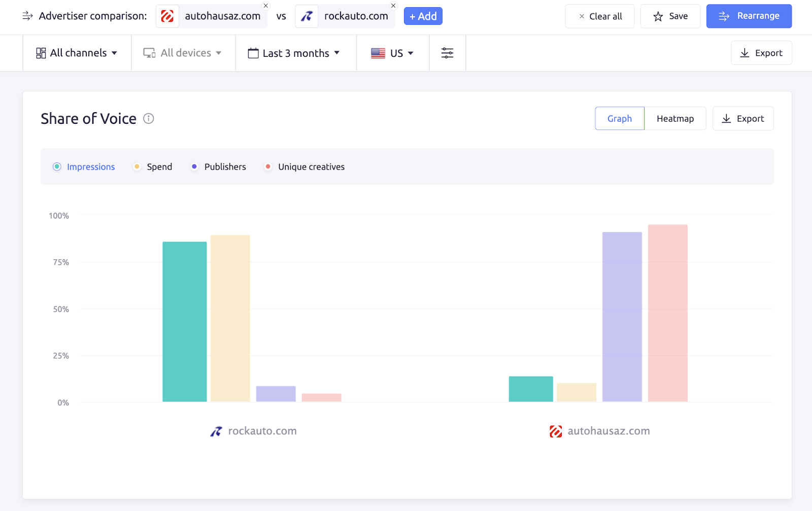Click the Rearrange button
Screen dimensions: 812x511
click(x=749, y=16)
